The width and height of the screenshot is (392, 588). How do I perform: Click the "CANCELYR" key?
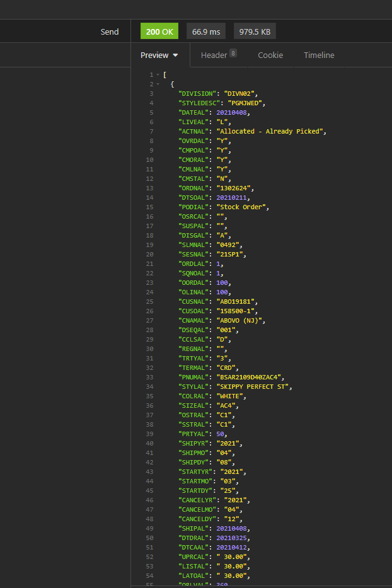(x=197, y=500)
